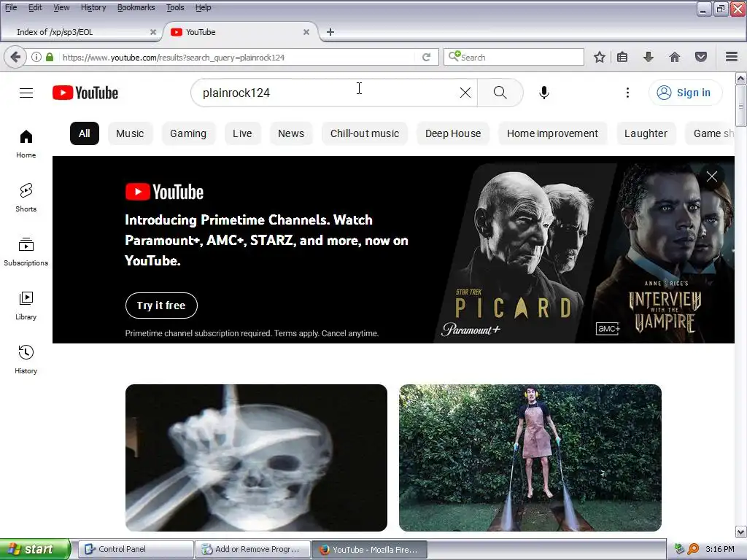This screenshot has height=560, width=747.
Task: Open the File menu
Action: tap(11, 7)
